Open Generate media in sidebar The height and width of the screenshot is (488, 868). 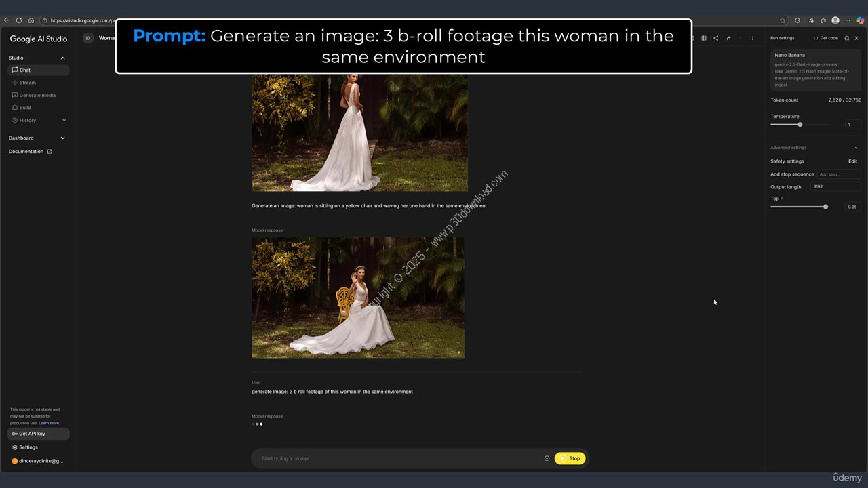tap(37, 95)
